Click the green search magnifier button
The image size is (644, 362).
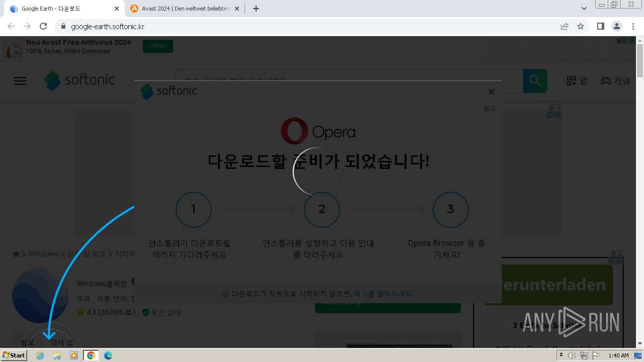click(535, 81)
